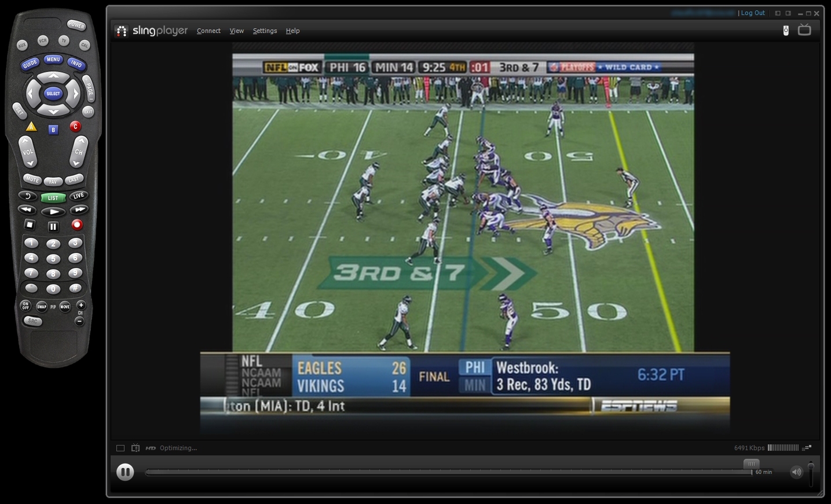This screenshot has height=504, width=831.
Task: Toggle remote control visibility icon
Action: (x=786, y=31)
